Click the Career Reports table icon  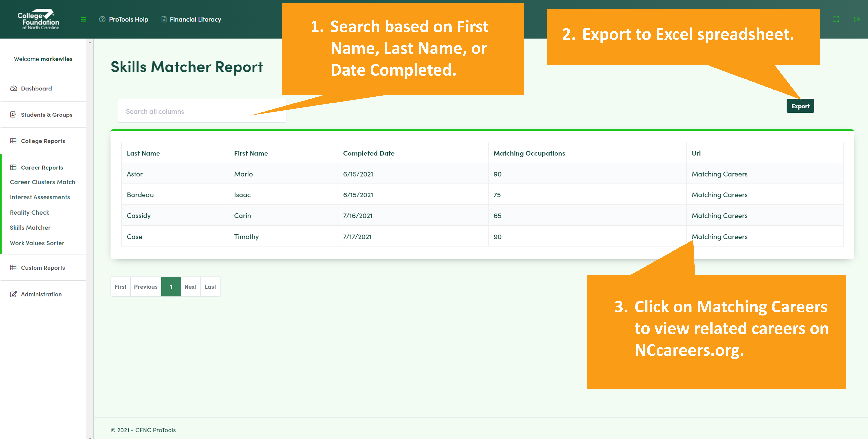click(x=13, y=168)
